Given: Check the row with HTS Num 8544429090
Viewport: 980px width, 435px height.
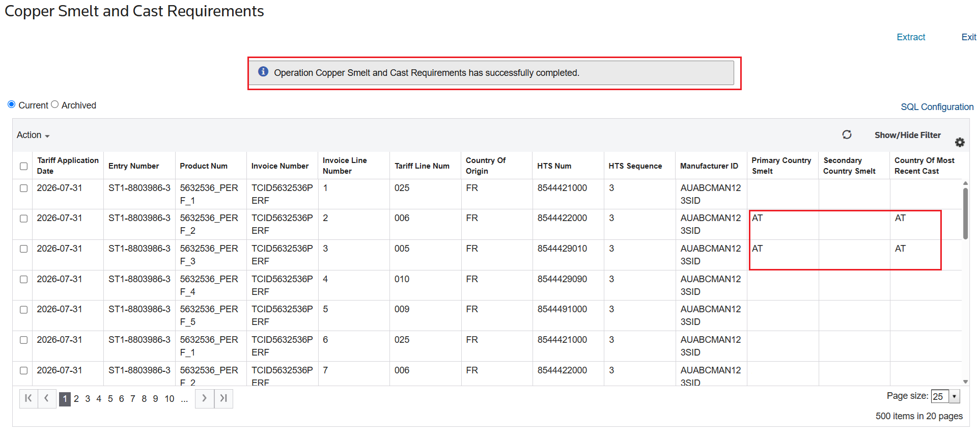Looking at the screenshot, I should pos(23,279).
